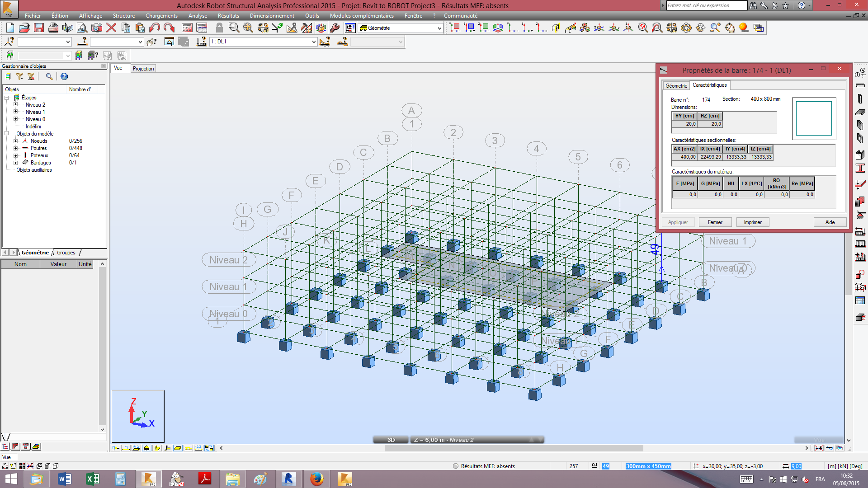Click the wrench preferences icon

point(335,28)
